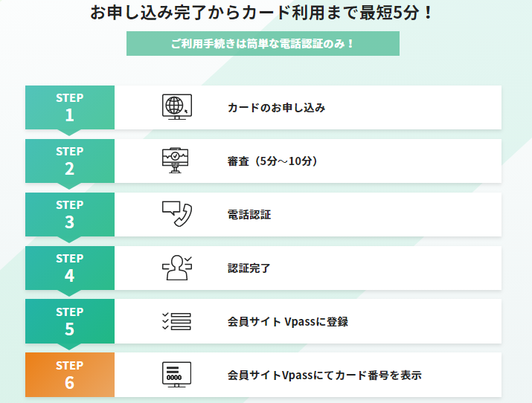The height and width of the screenshot is (403, 532).
Task: Click the phone with speech bubble icon
Action: [x=177, y=214]
